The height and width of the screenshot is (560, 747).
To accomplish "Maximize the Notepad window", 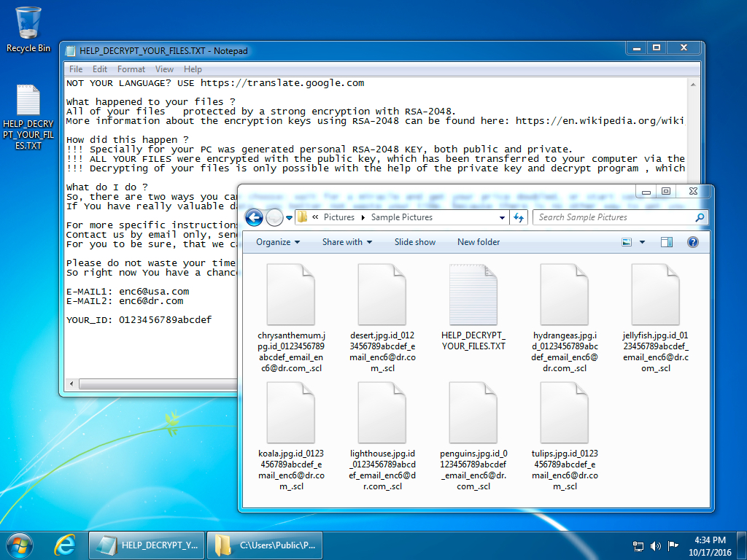I will (x=657, y=47).
